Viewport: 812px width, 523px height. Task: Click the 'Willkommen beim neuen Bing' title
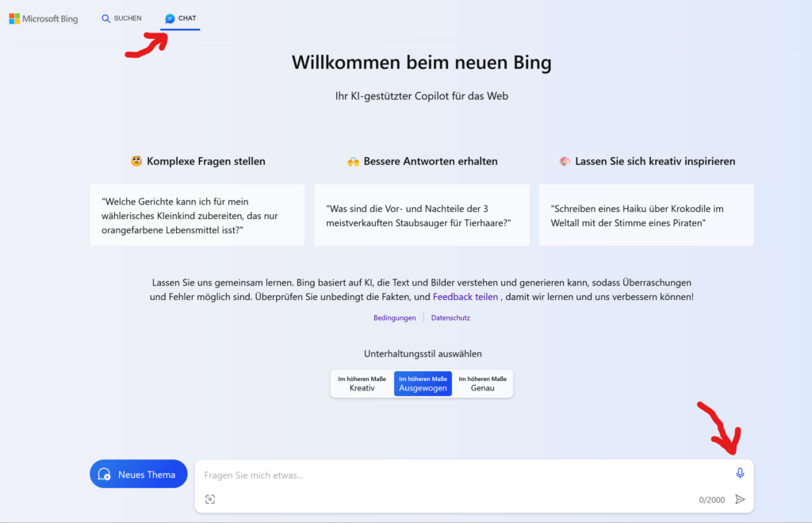422,63
